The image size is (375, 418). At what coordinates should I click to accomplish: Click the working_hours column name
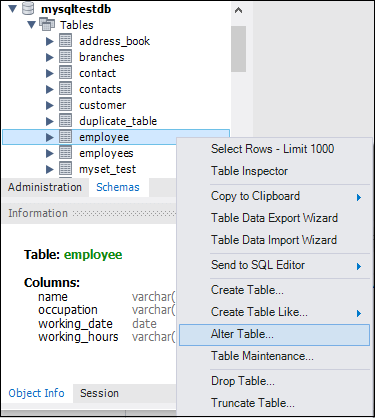[x=78, y=337]
